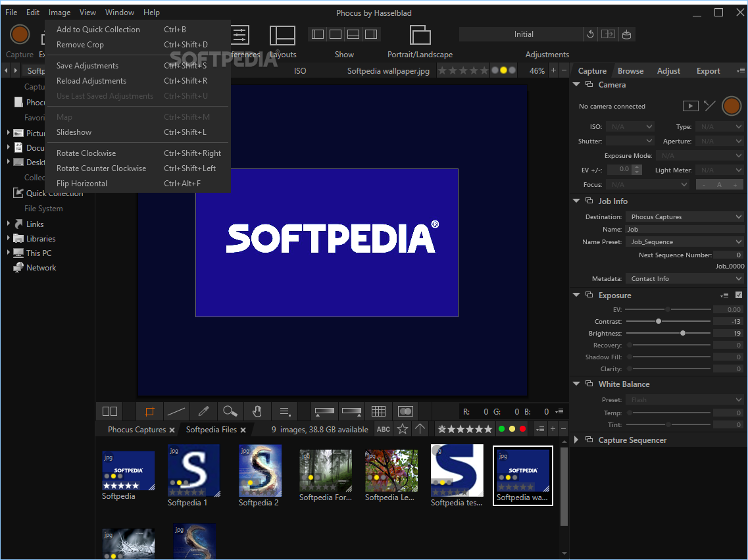Collapse the Job Info section
Image resolution: width=748 pixels, height=560 pixels.
tap(576, 201)
